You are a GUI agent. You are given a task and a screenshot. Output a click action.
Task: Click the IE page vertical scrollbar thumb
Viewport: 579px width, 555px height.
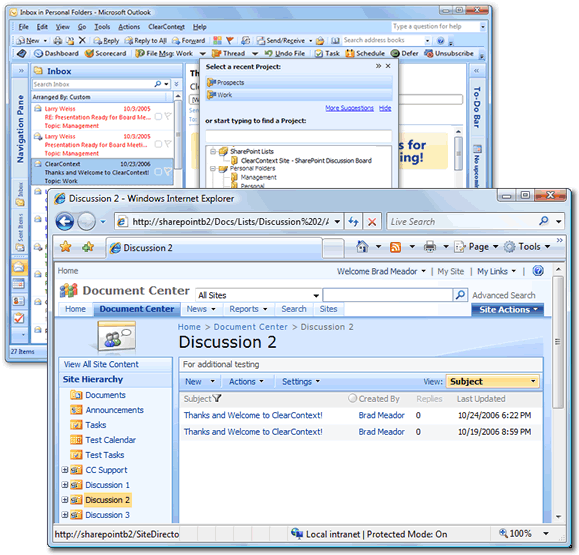coord(558,342)
